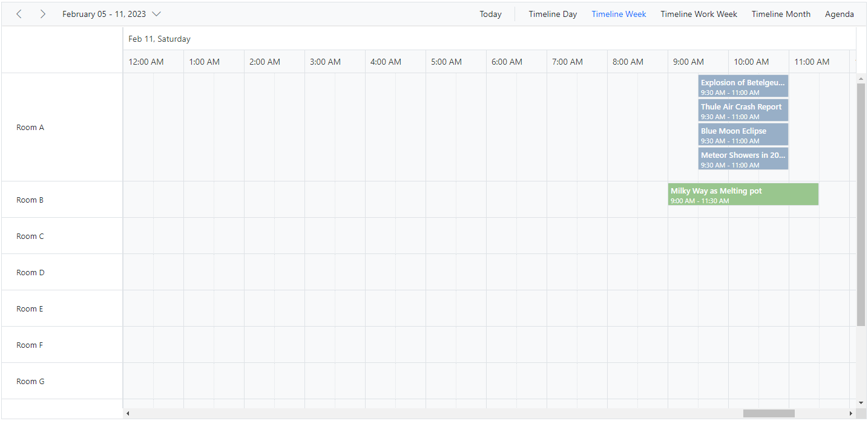Select the Thule Air Crash Report event
Viewport: 868px width, 421px height.
point(743,110)
